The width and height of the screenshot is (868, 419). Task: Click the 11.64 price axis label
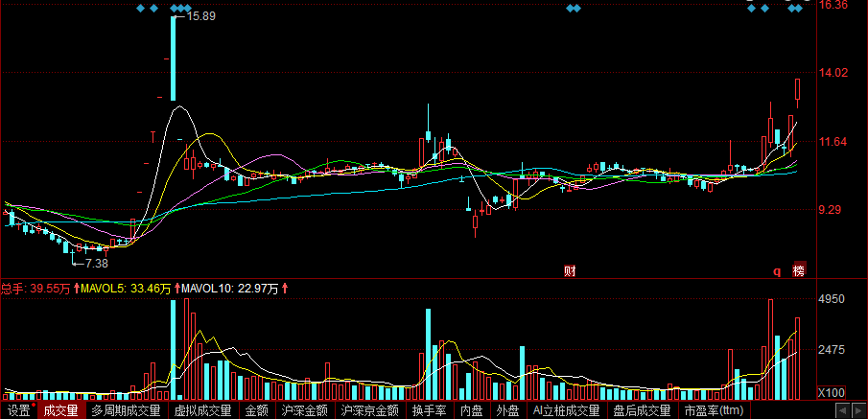[x=833, y=142]
